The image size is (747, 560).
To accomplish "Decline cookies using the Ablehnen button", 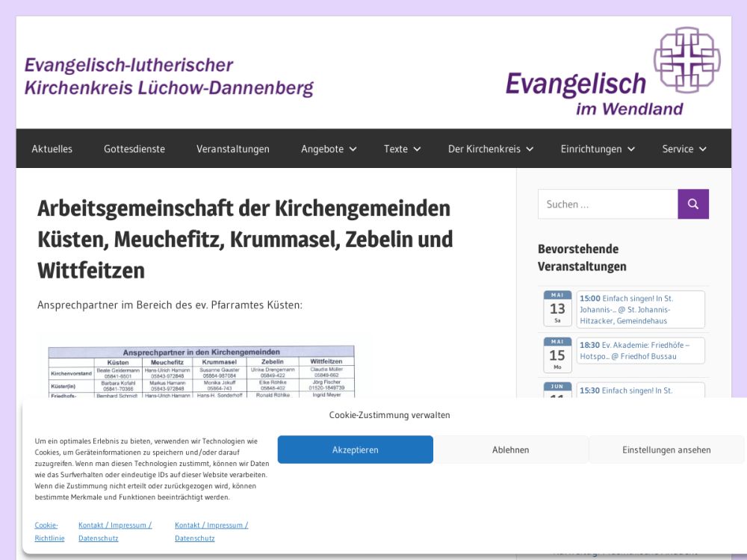I will (511, 449).
